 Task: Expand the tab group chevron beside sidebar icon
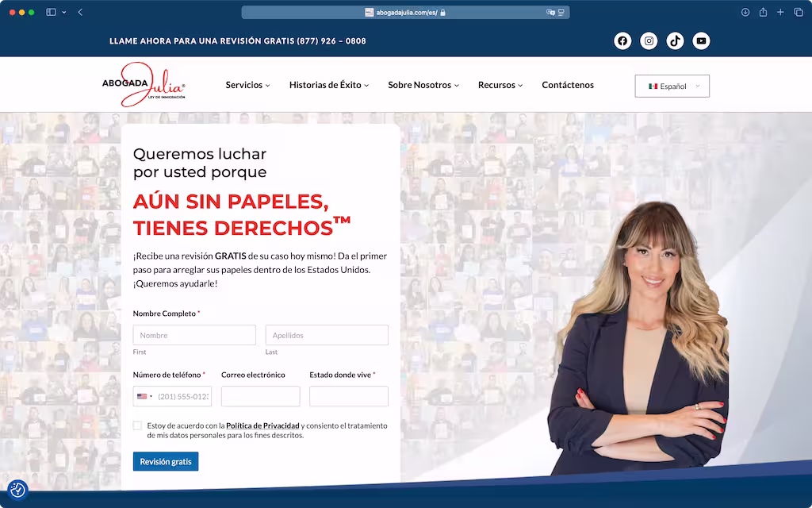pyautogui.click(x=63, y=13)
